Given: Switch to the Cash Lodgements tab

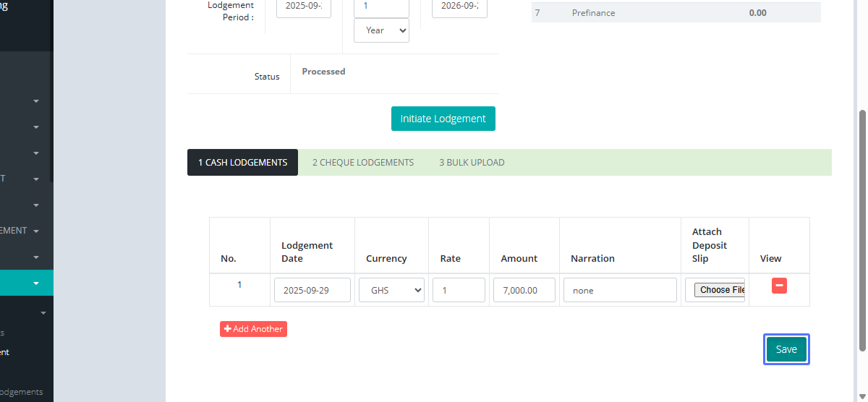Looking at the screenshot, I should 242,163.
